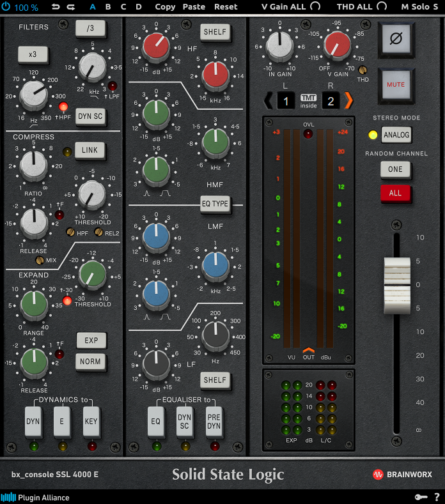This screenshot has width=445, height=504.
Task: Click the dynamics DYN routing switch
Action: 33,422
